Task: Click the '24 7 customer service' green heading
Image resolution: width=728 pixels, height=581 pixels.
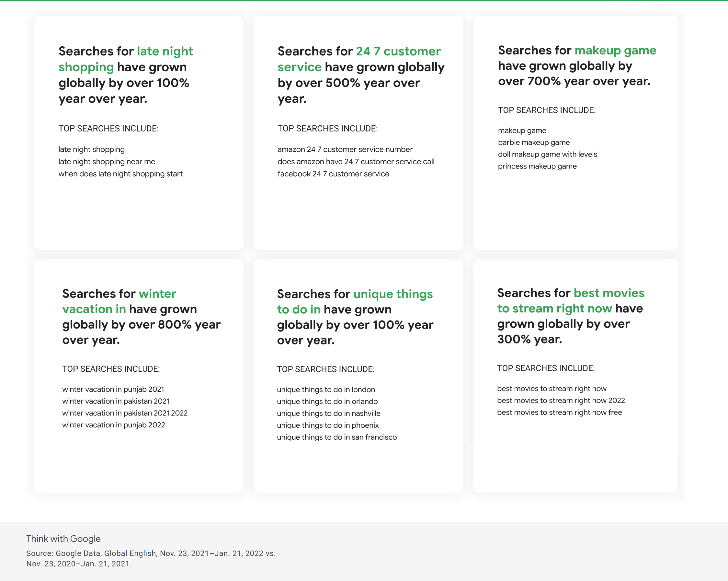Action: coord(359,59)
